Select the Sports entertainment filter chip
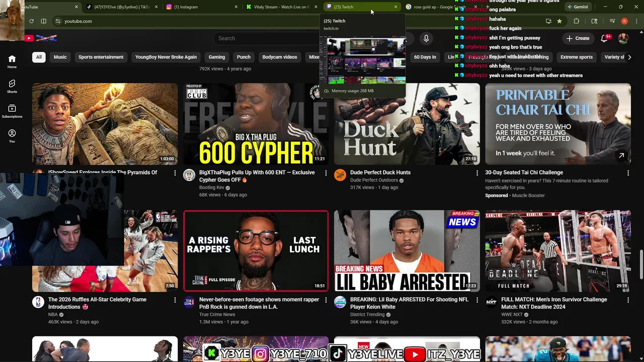The image size is (644, 362). click(101, 57)
